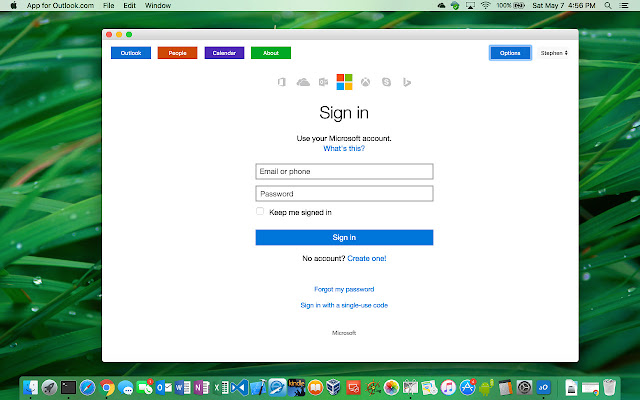Open OneNote in the dock
Viewport: 640px width, 400px height.
202,387
